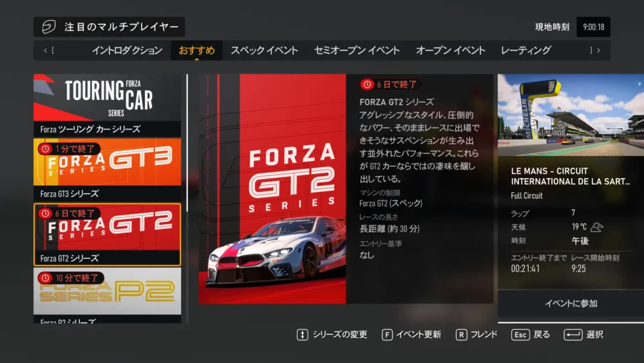
Task: Click the Esc key icon for 戻る
Action: pyautogui.click(x=520, y=335)
